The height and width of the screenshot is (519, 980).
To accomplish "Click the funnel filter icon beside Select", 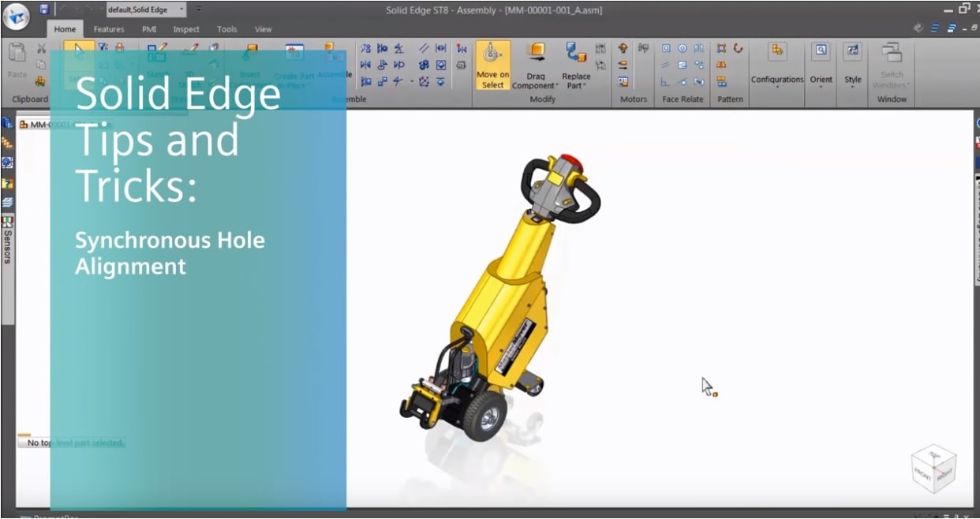I will (x=103, y=48).
